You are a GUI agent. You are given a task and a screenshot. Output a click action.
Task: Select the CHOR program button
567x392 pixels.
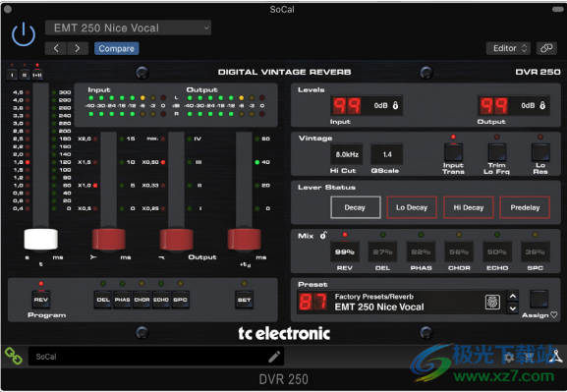click(142, 300)
